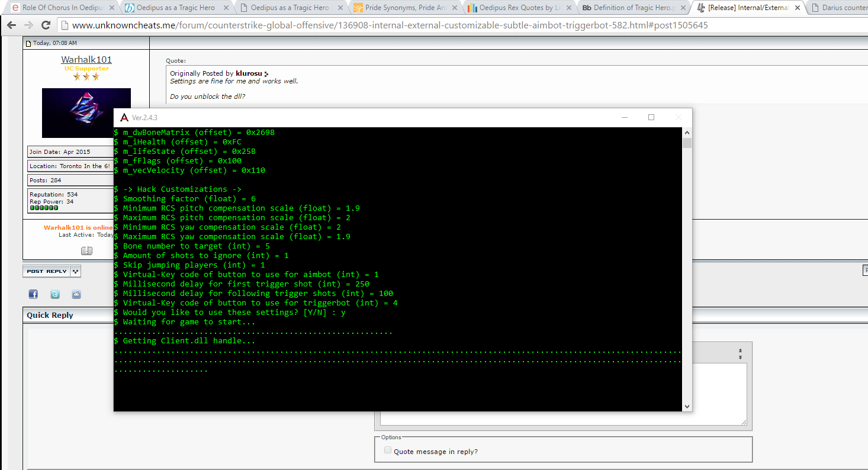Click the browser forward arrow

tap(28, 25)
